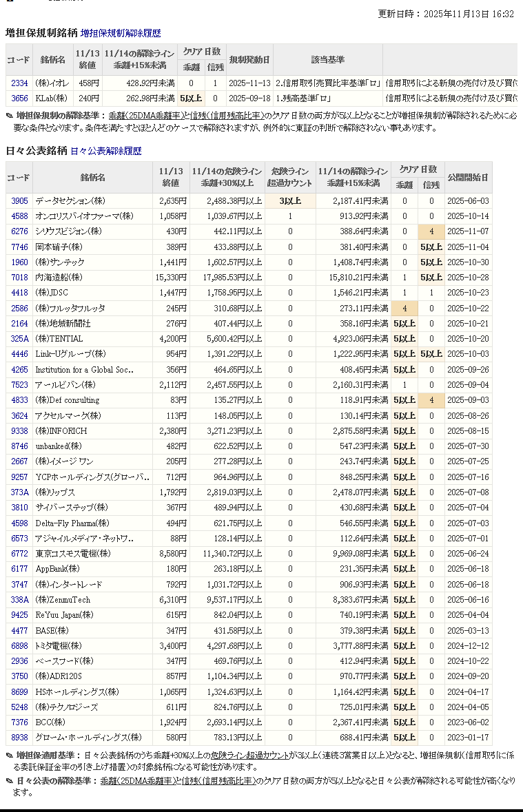523x812 pixels.
Task: Click code 8938 グローム・ホールディングス
Action: (x=19, y=738)
